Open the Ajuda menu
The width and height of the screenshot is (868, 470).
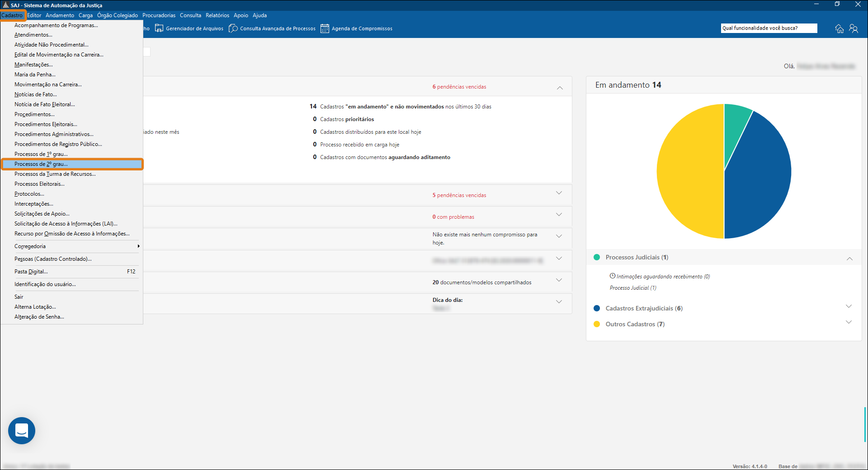click(259, 15)
